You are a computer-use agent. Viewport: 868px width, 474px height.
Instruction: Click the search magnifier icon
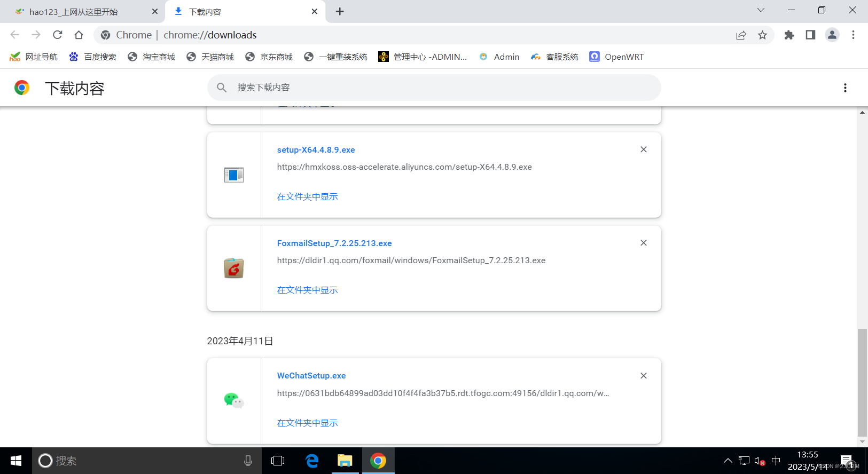pos(222,88)
